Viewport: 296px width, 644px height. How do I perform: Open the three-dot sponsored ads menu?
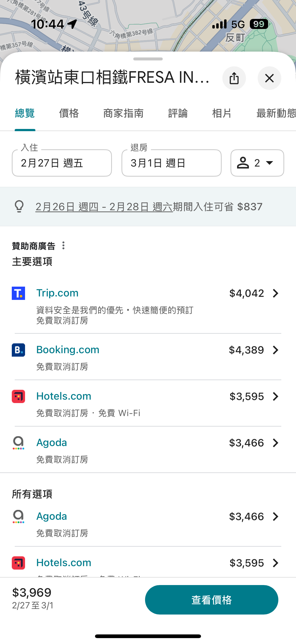point(64,246)
